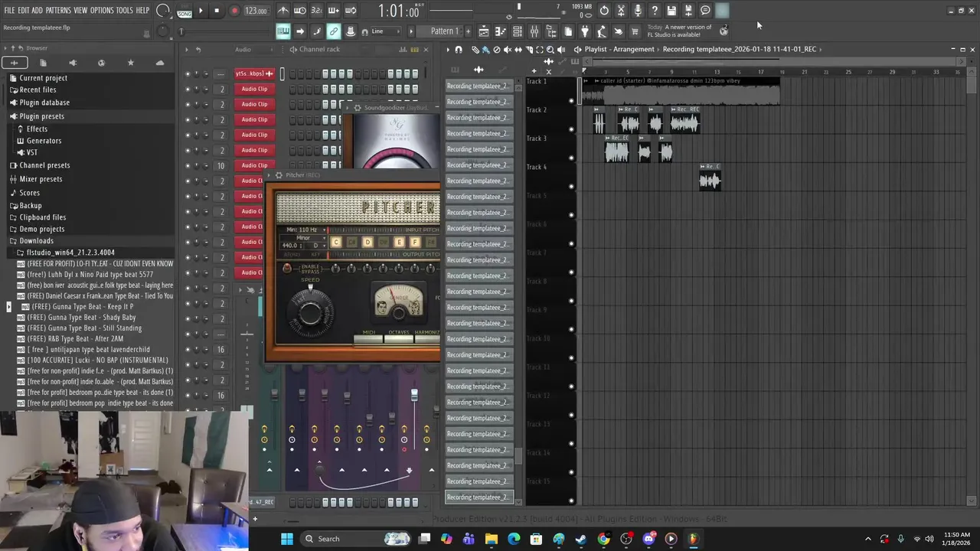Adjust the Pitcher Speed knob

click(x=310, y=312)
